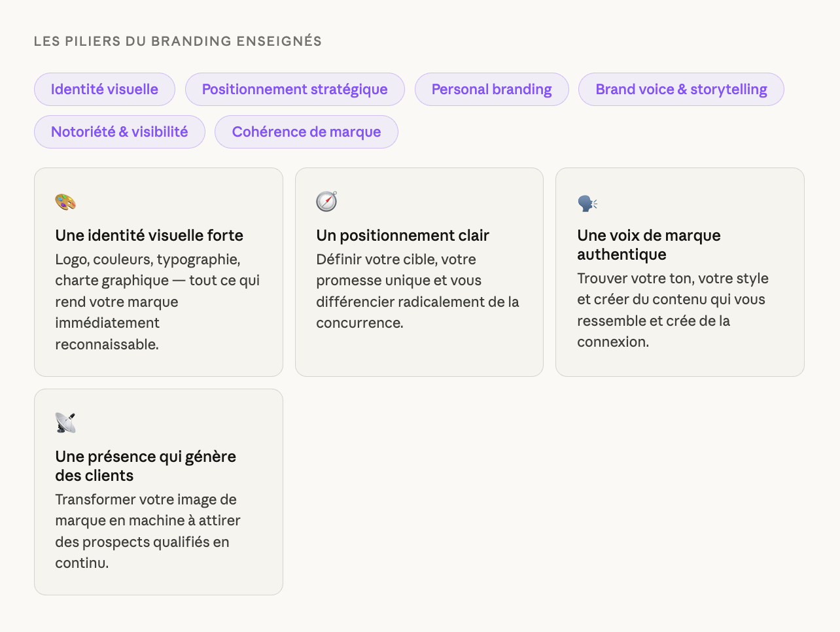Click the "Logo, couleurs, typographie" description text

tap(157, 302)
